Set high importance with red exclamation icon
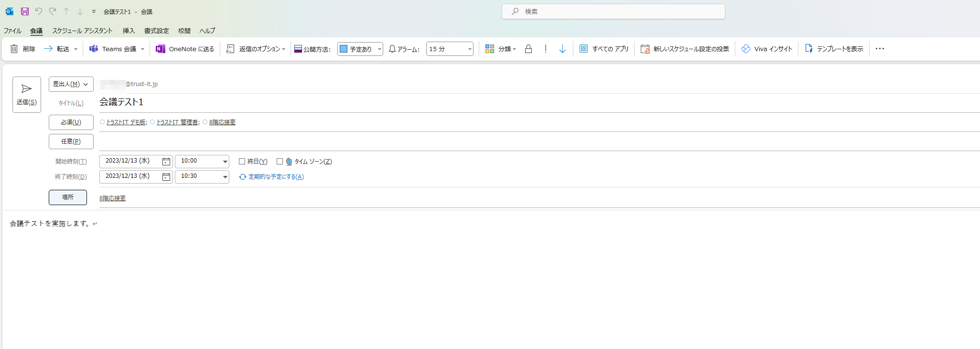 click(545, 49)
